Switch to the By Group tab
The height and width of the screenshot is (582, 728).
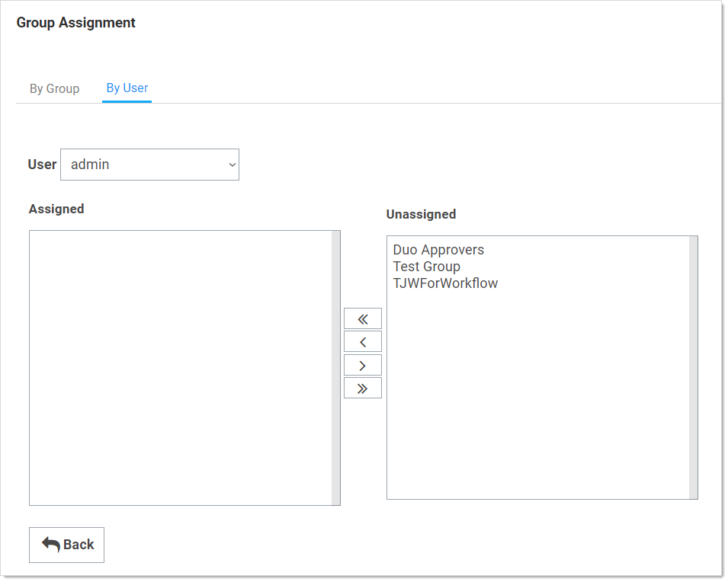[54, 88]
